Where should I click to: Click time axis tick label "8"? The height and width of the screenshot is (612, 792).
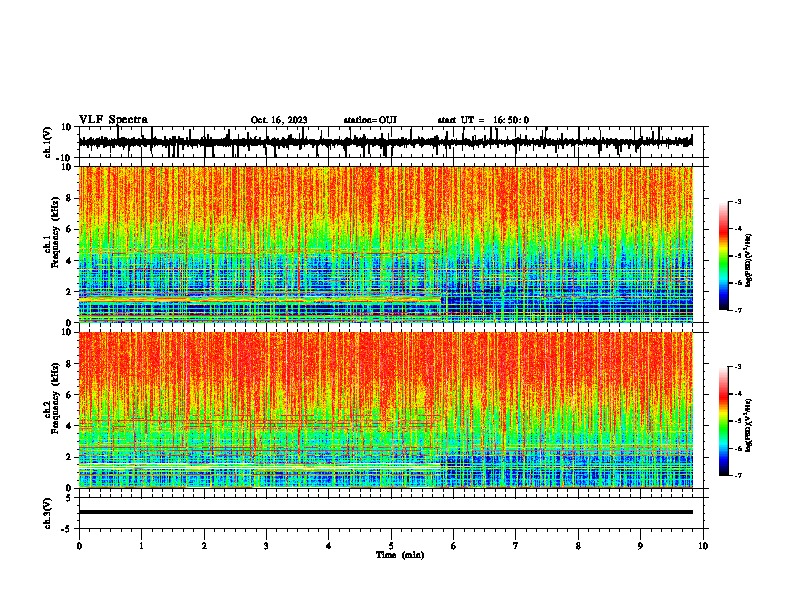tap(578, 546)
